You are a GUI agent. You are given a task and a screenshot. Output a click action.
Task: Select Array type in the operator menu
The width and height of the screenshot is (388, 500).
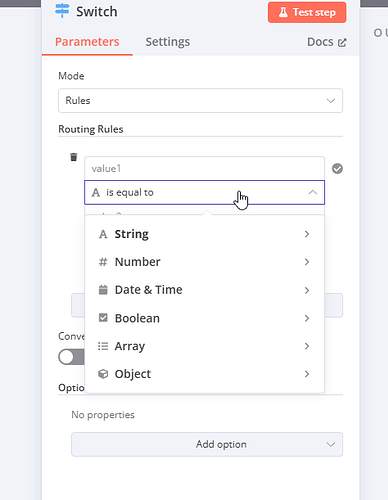coord(204,346)
